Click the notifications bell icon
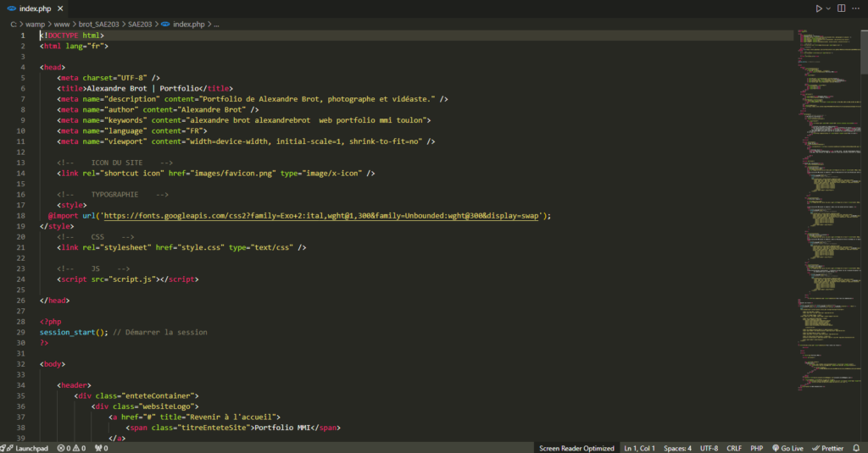The width and height of the screenshot is (868, 453). pyautogui.click(x=857, y=448)
